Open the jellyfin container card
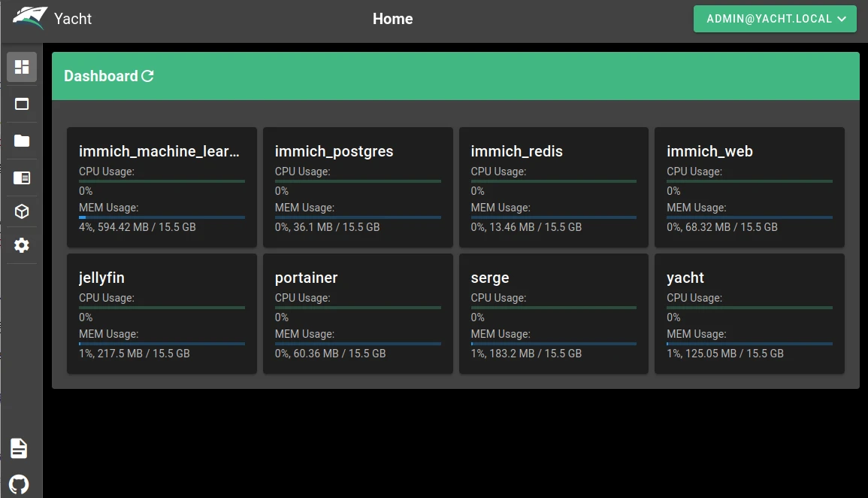This screenshot has width=868, height=498. (x=162, y=314)
